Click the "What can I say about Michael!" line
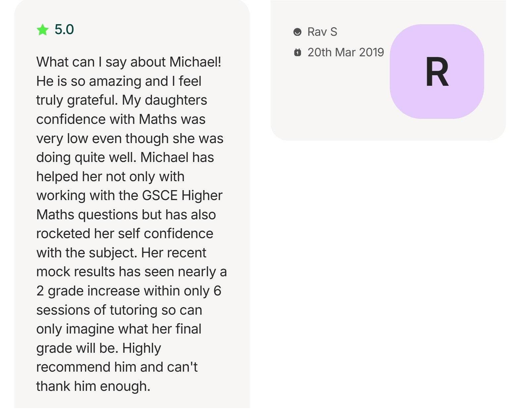The image size is (509, 420). click(x=129, y=62)
